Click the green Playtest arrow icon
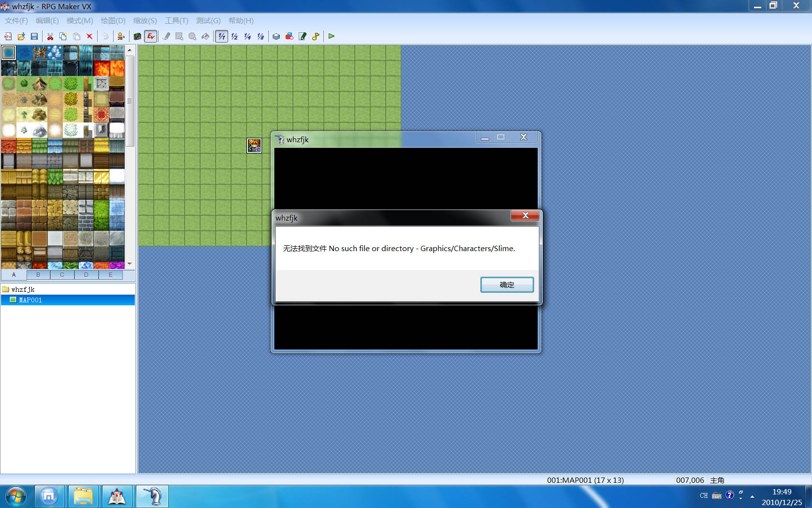Viewport: 812px width, 508px height. (x=331, y=36)
